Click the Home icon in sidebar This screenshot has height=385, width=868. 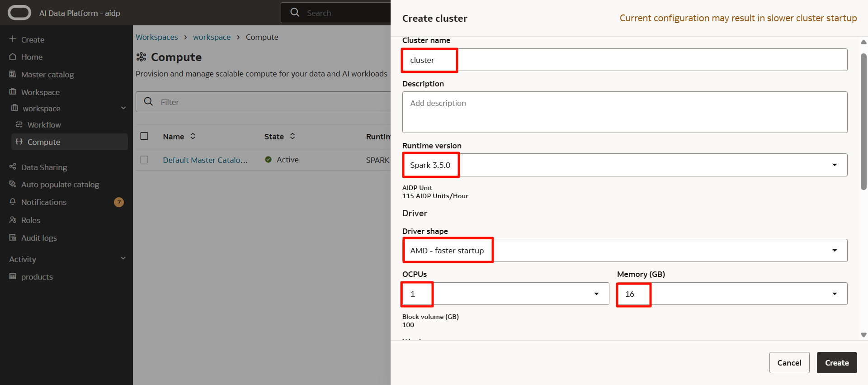(x=13, y=57)
